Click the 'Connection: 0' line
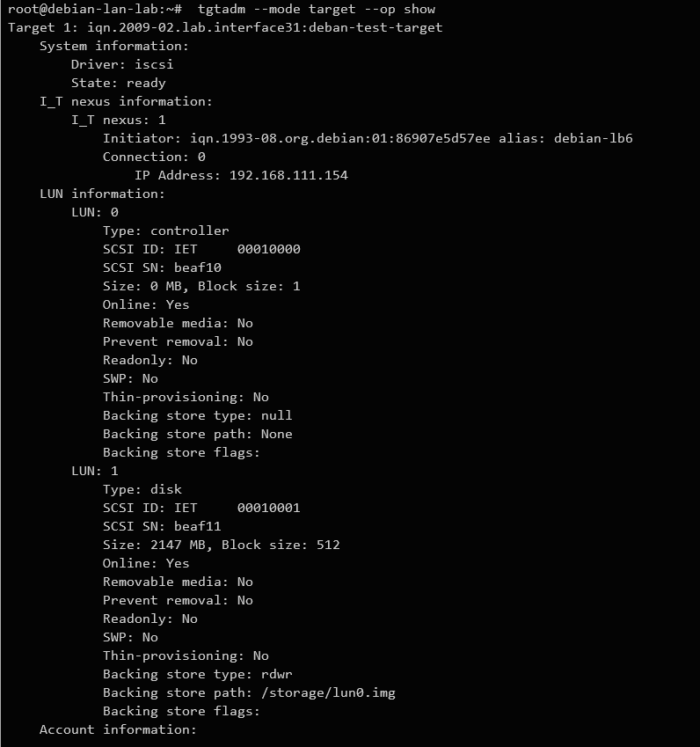 click(154, 157)
